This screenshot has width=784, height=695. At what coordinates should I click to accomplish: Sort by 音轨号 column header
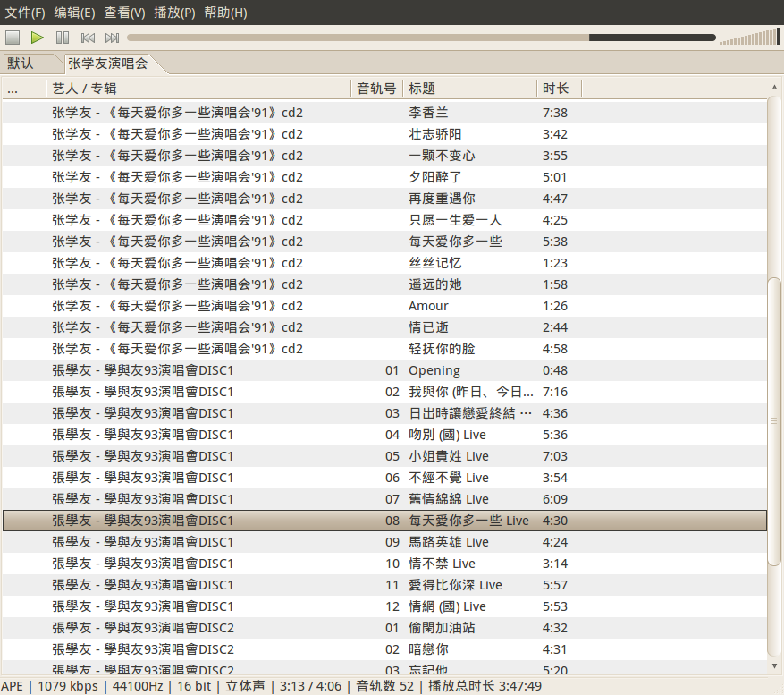377,89
